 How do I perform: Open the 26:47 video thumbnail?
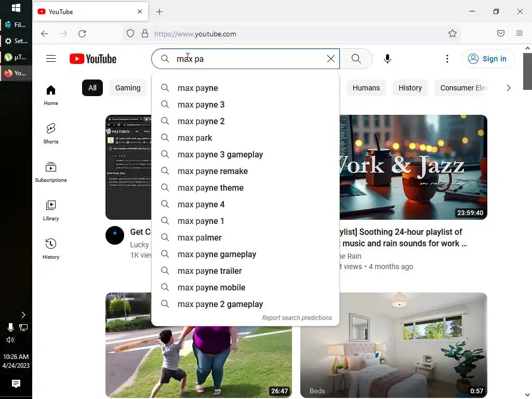pos(198,362)
